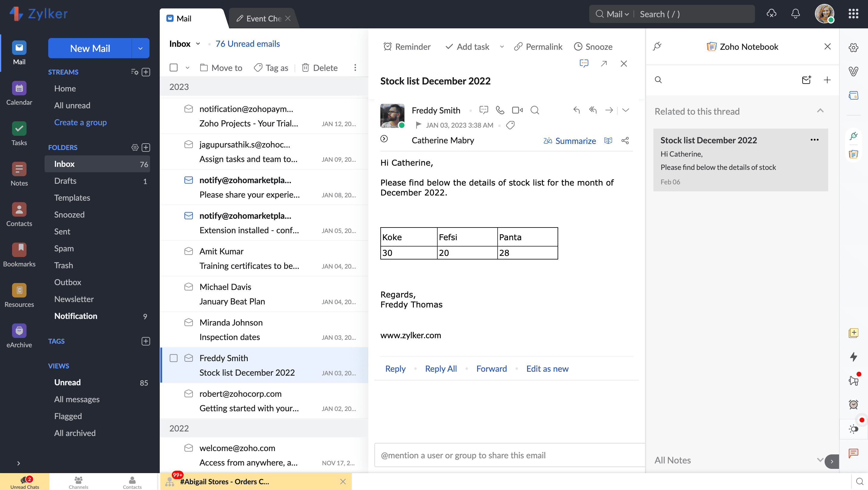
Task: Open the New Mail dropdown arrow
Action: [140, 48]
